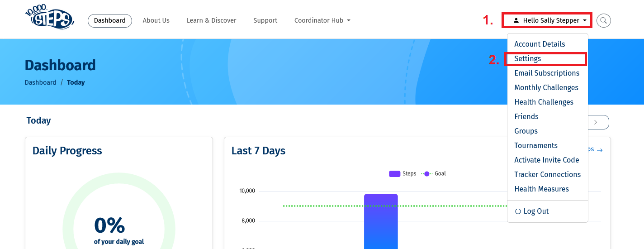Click the user profile icon beside Hello Sally Stepper
This screenshot has height=249, width=644.
[516, 20]
